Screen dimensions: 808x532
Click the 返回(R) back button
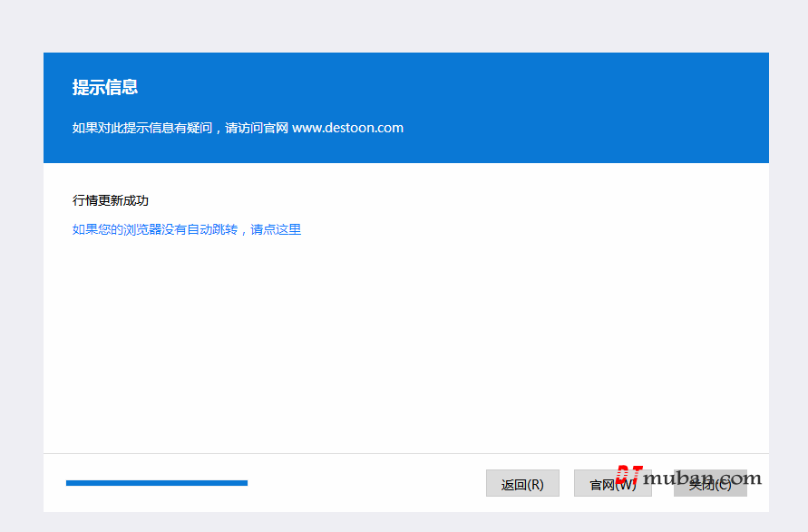click(522, 484)
